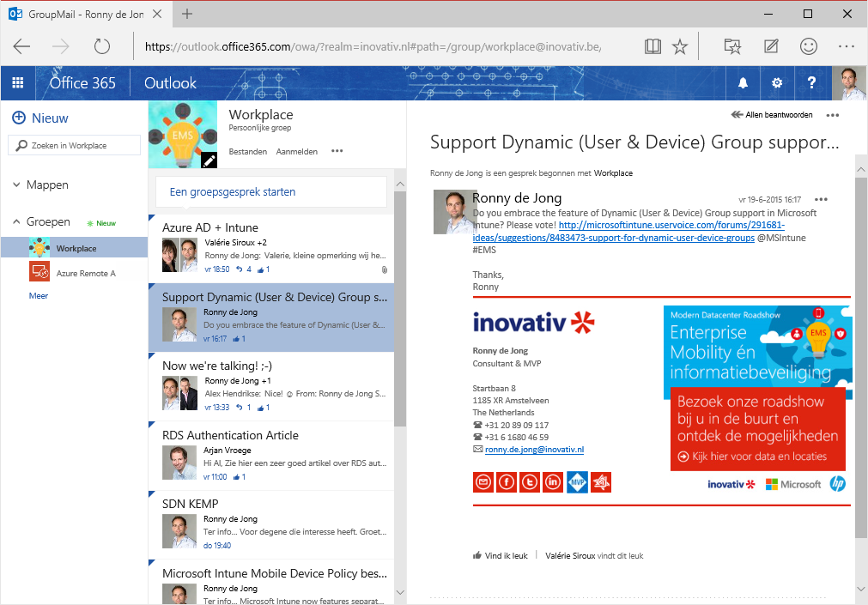
Task: Select Azure Remote A group
Action: tap(85, 273)
